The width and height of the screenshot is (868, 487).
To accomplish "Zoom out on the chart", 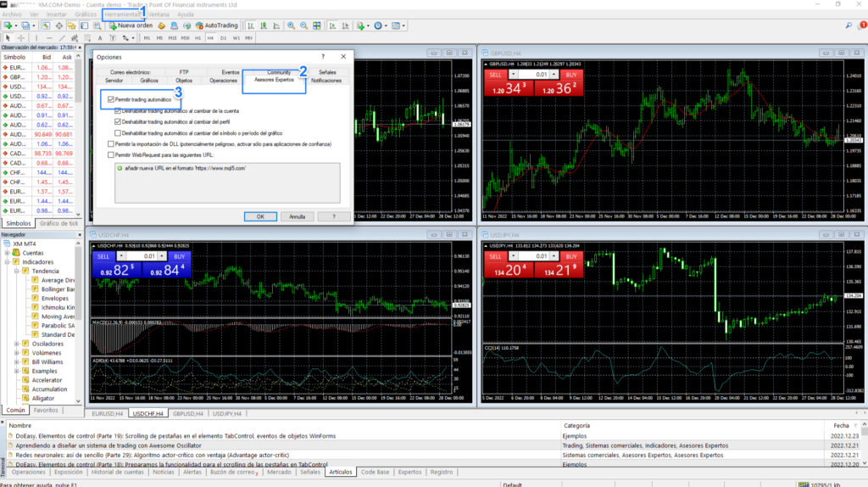I will [x=304, y=25].
